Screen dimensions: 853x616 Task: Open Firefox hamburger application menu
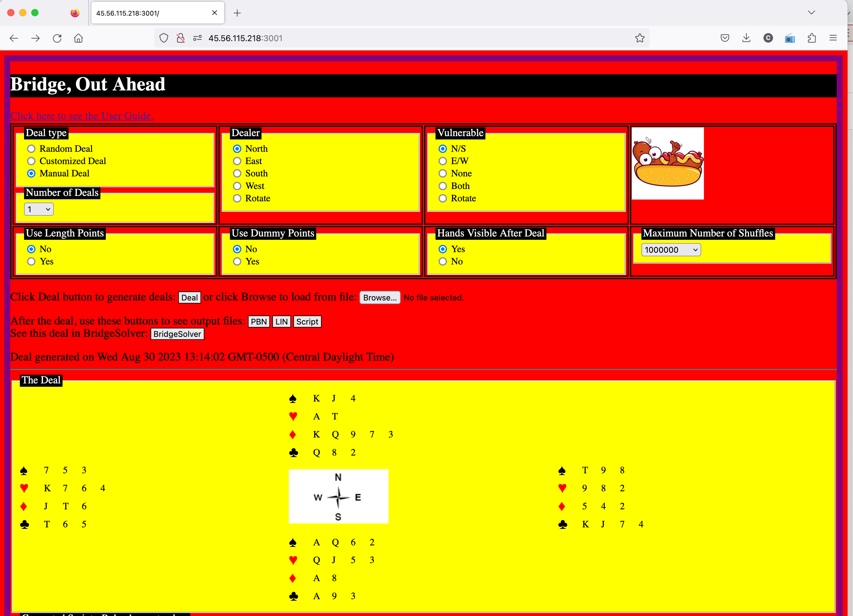click(833, 38)
